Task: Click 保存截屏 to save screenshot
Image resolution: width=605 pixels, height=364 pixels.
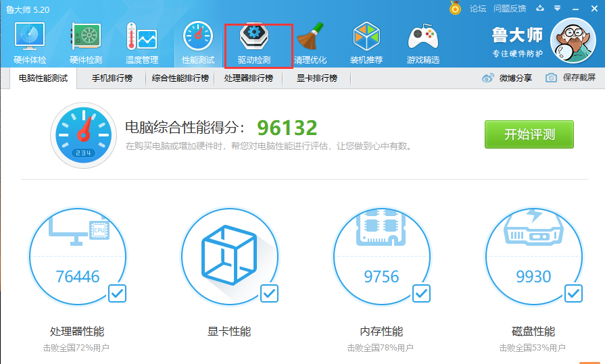Action: coord(571,78)
